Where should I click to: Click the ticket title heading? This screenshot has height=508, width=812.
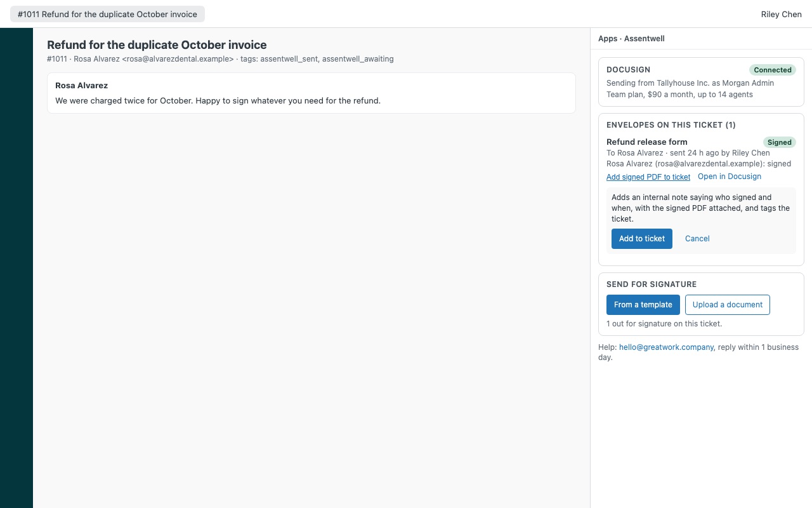click(x=157, y=45)
